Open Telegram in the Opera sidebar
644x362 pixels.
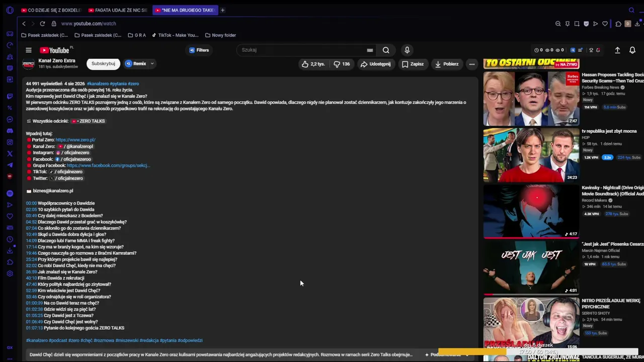[10, 165]
